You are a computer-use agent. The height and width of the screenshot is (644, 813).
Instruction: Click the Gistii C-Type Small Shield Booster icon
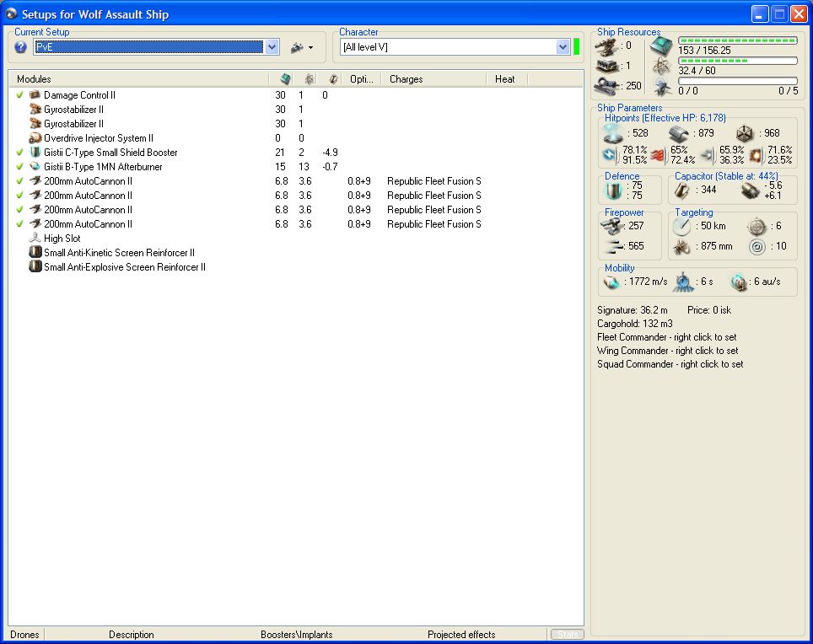pyautogui.click(x=35, y=153)
